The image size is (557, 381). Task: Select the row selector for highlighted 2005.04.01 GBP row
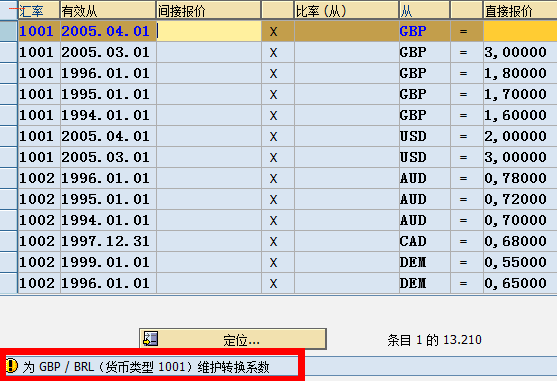pyautogui.click(x=9, y=31)
